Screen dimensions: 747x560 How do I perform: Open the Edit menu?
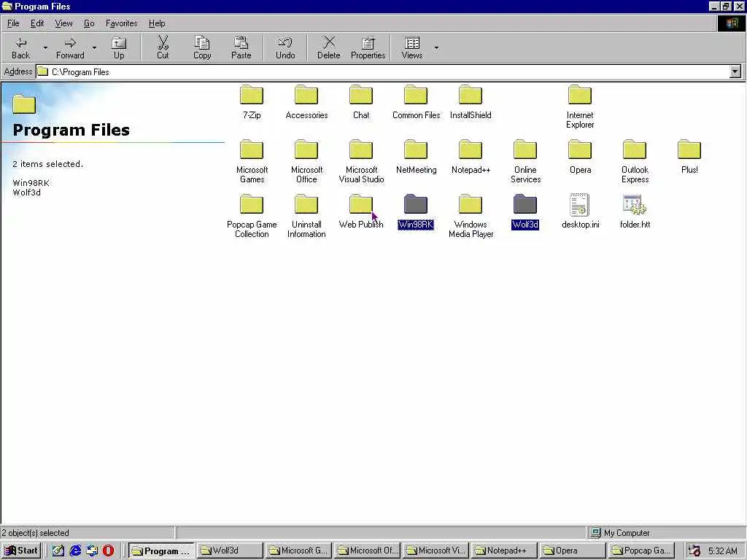37,23
